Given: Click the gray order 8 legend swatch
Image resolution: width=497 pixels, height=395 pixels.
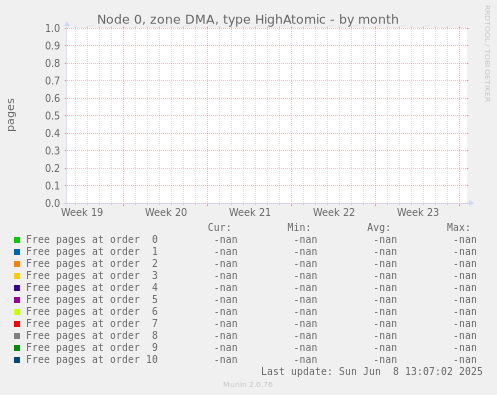Looking at the screenshot, I should click(x=17, y=336).
